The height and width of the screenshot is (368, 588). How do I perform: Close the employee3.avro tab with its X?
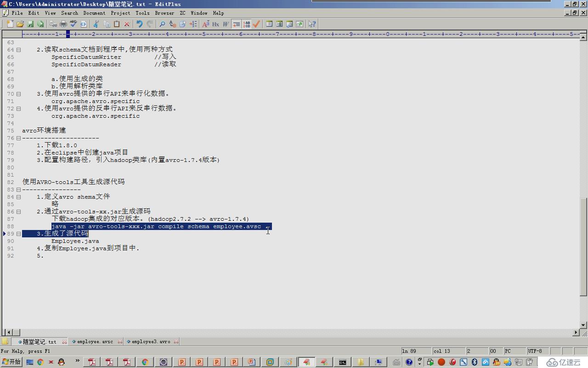click(176, 342)
